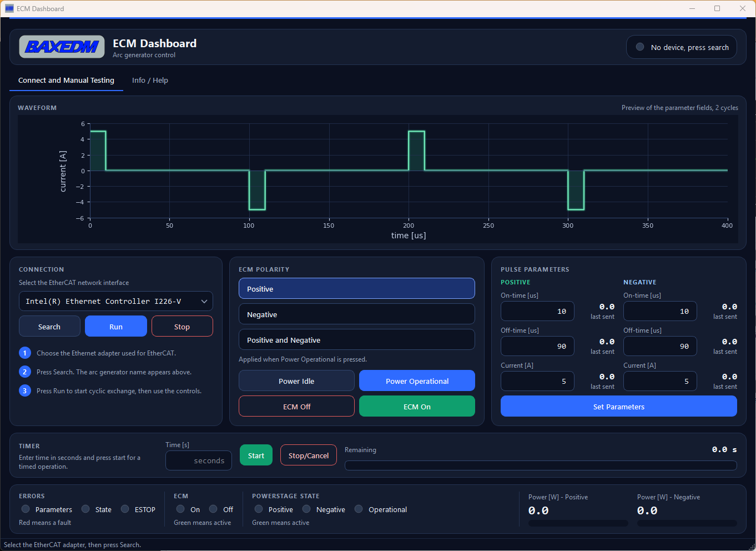Click the Powerstage Operational indicator light
Image resolution: width=756 pixels, height=551 pixels.
tap(359, 509)
